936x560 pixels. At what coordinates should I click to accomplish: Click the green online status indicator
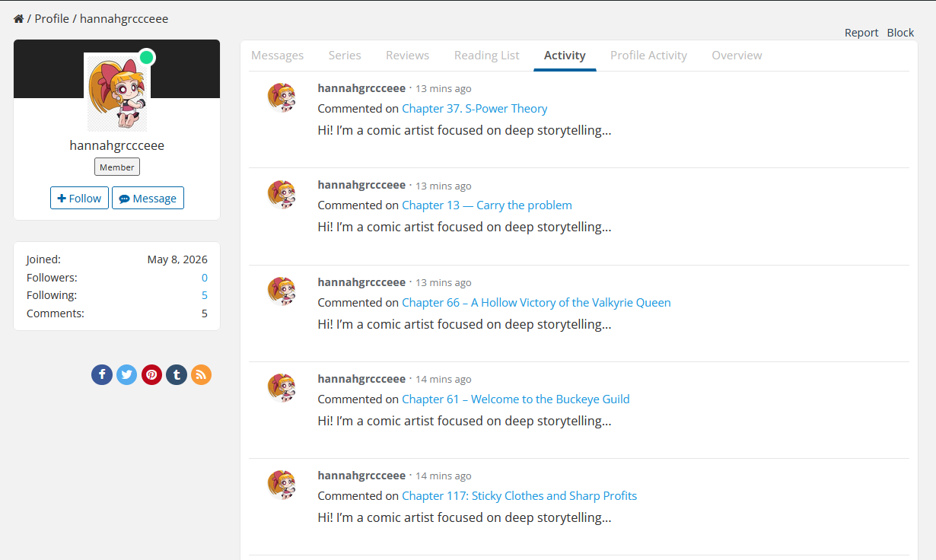point(147,57)
